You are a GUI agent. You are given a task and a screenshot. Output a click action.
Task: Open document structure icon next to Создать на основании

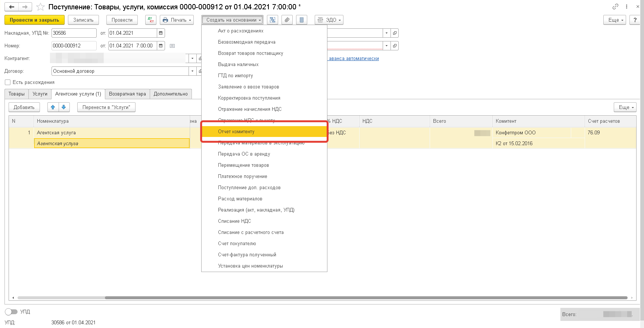click(273, 20)
